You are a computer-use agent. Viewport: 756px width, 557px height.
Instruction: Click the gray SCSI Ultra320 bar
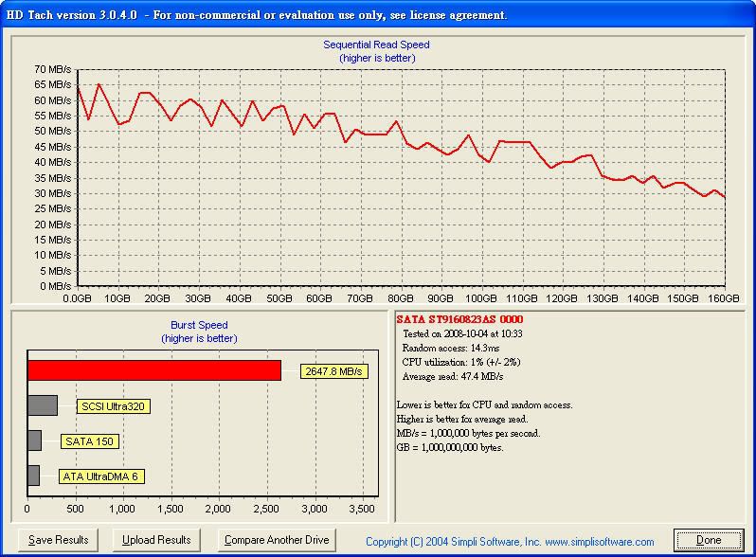43,405
